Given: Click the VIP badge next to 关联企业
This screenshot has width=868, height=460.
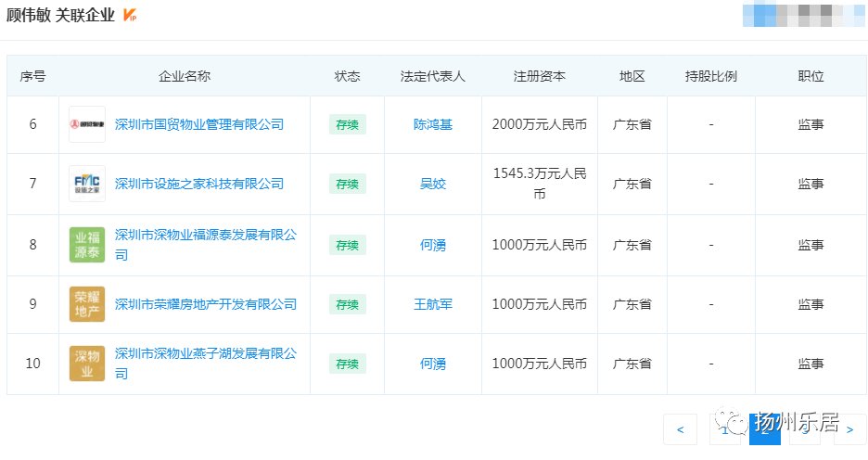Looking at the screenshot, I should tap(130, 16).
